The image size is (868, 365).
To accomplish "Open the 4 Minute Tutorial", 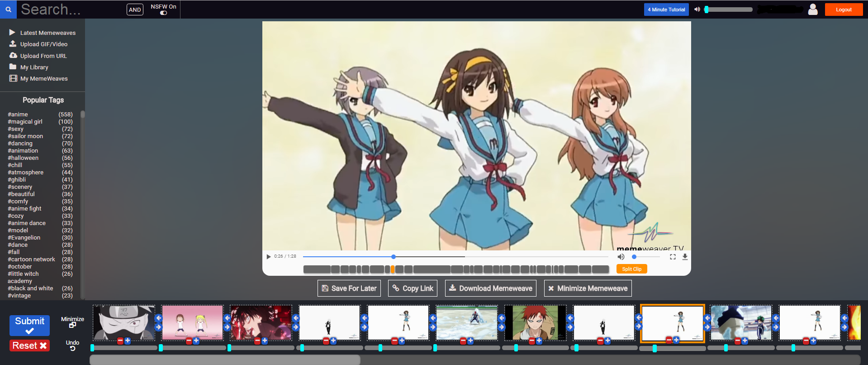I will pos(666,10).
